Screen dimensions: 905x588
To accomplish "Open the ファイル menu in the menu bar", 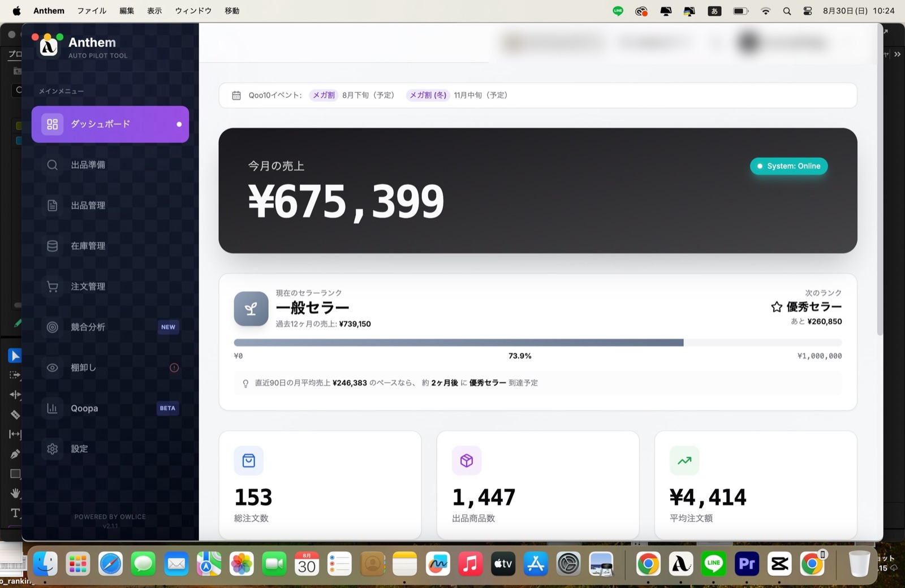I will click(92, 11).
